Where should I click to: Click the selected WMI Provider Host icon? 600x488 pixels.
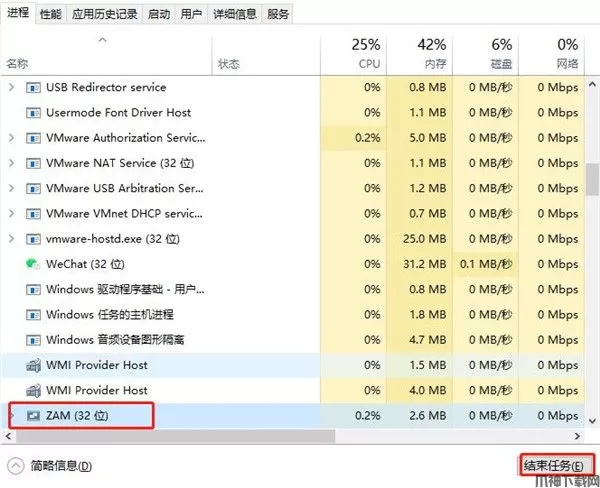pyautogui.click(x=33, y=366)
